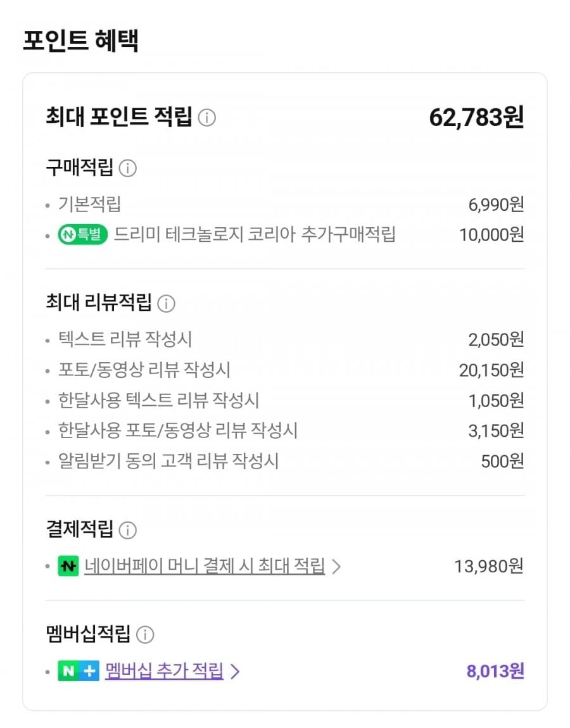Show info for 최대 리뷰적립
570x728 pixels.
click(166, 304)
